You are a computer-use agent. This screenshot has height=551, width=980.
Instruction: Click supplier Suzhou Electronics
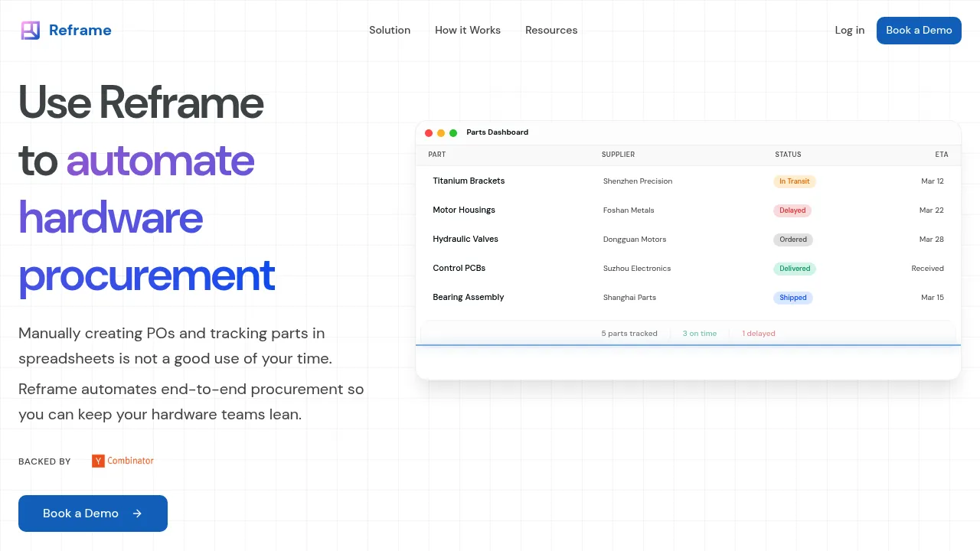(637, 269)
